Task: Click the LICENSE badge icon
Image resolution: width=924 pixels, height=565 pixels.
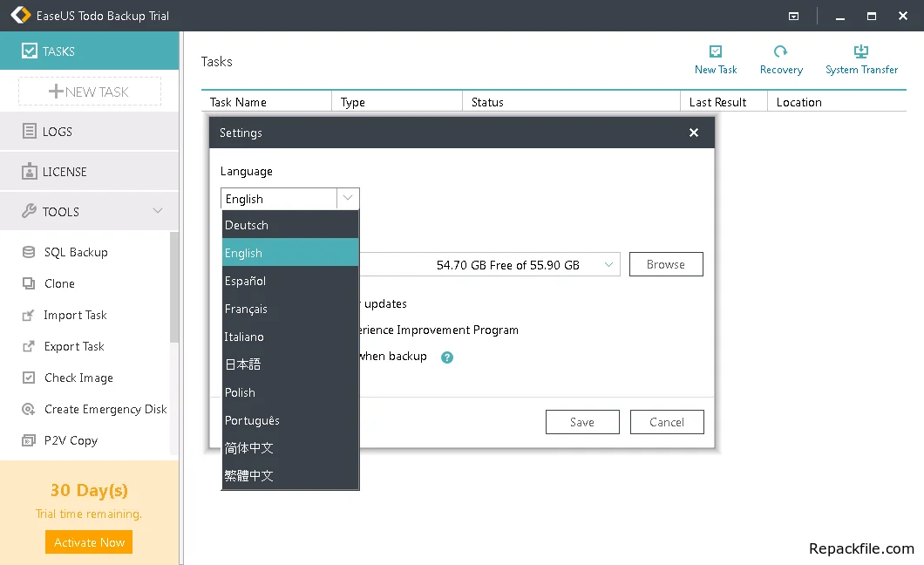Action: (30, 171)
